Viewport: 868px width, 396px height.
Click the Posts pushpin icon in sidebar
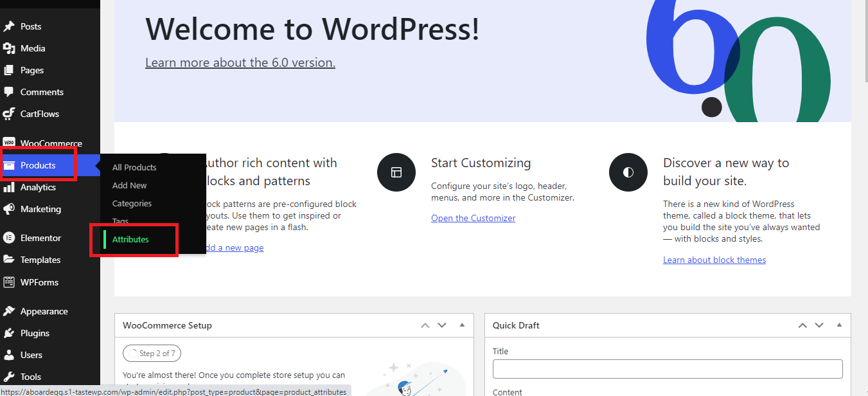tap(9, 26)
